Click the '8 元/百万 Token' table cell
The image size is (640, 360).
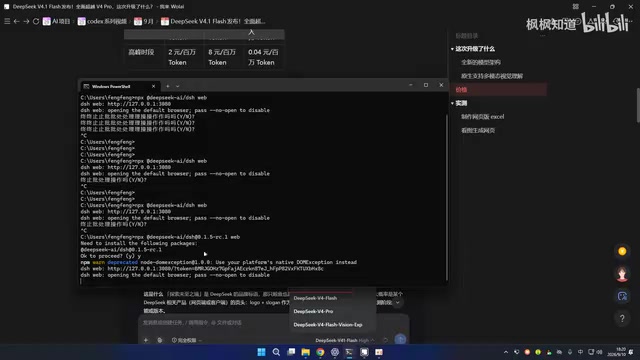[224, 57]
